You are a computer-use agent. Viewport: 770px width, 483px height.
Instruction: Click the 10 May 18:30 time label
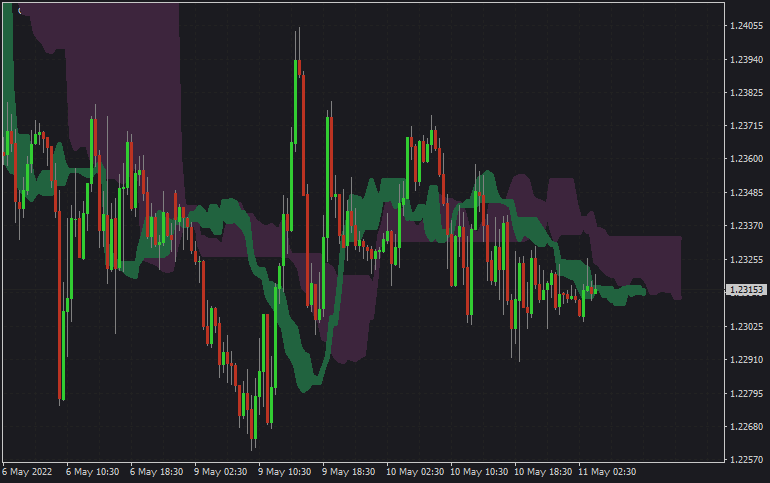[543, 472]
